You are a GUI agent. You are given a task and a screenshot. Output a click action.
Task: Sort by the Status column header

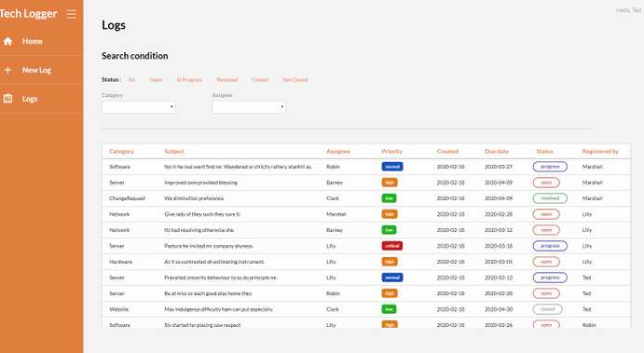[544, 152]
